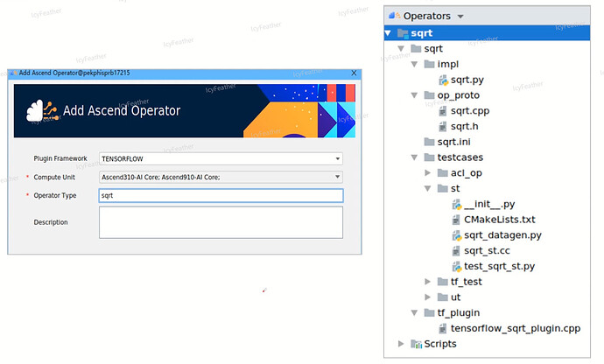Select the tensorflow_sqrt_plugin.cpp file name

516,329
